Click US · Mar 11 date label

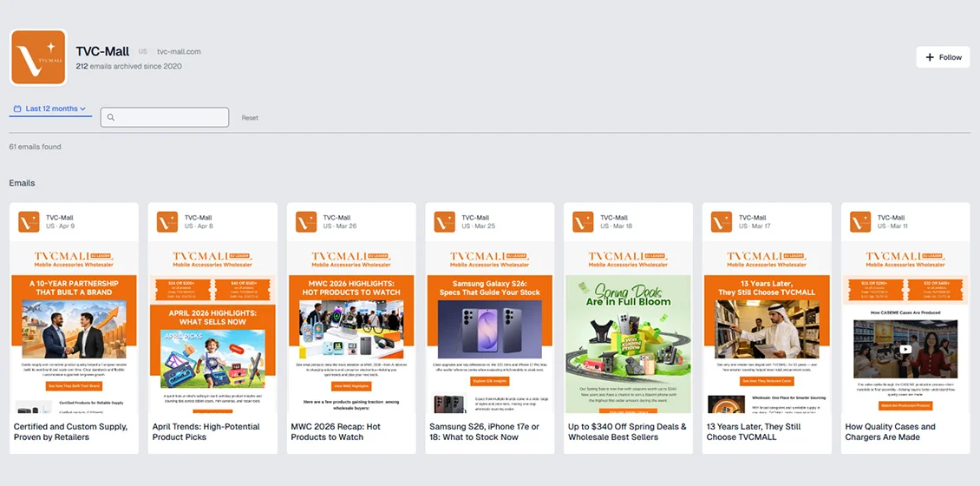click(x=894, y=226)
